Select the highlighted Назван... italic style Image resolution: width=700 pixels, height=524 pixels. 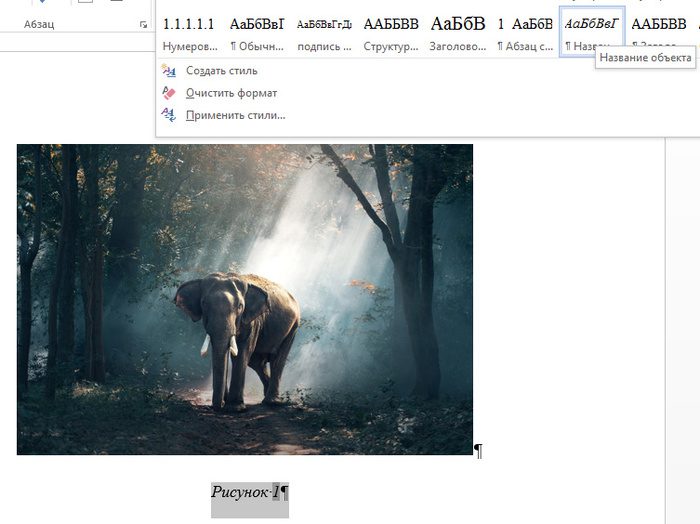592,31
